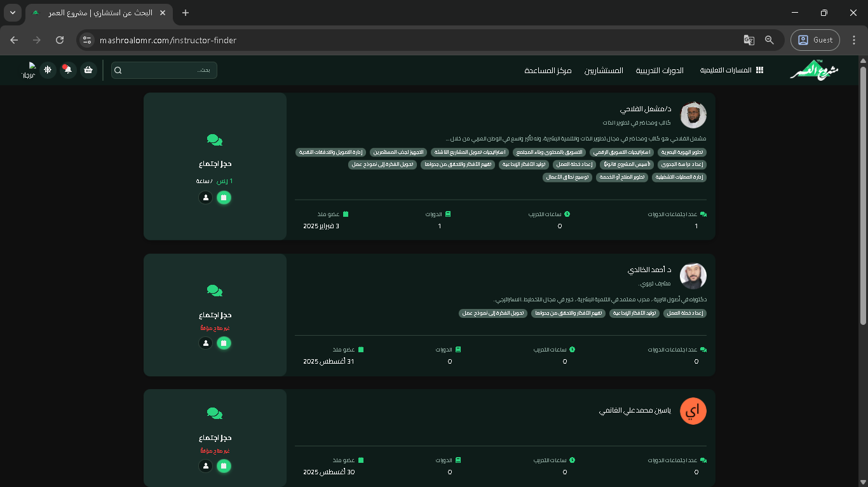This screenshot has width=868, height=487.
Task: Click the green calendar icon for د أحمد الخالدي
Action: point(223,343)
